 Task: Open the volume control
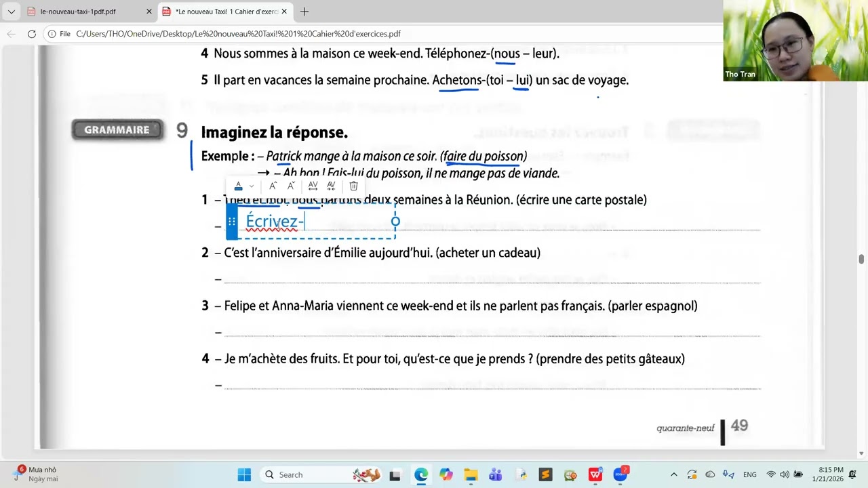point(785,474)
